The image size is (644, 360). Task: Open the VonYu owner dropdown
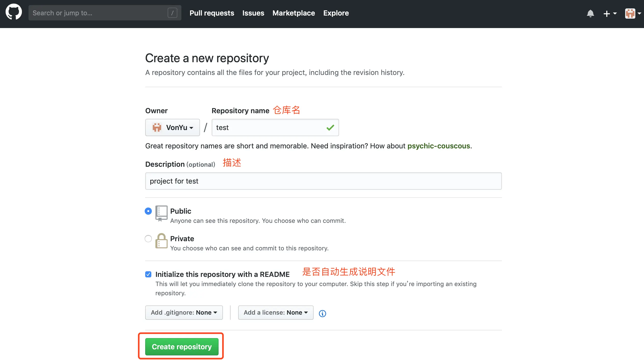[172, 127]
